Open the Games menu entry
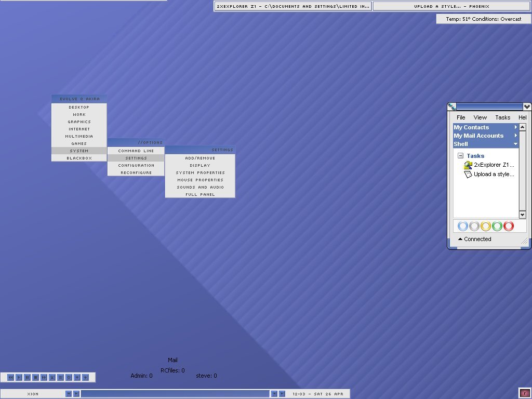 tap(79, 144)
